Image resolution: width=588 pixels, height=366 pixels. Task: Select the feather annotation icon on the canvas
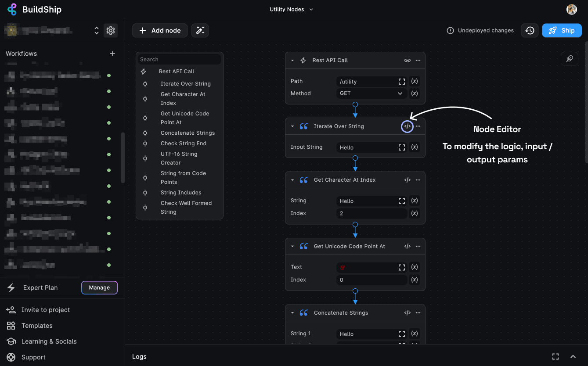(570, 58)
